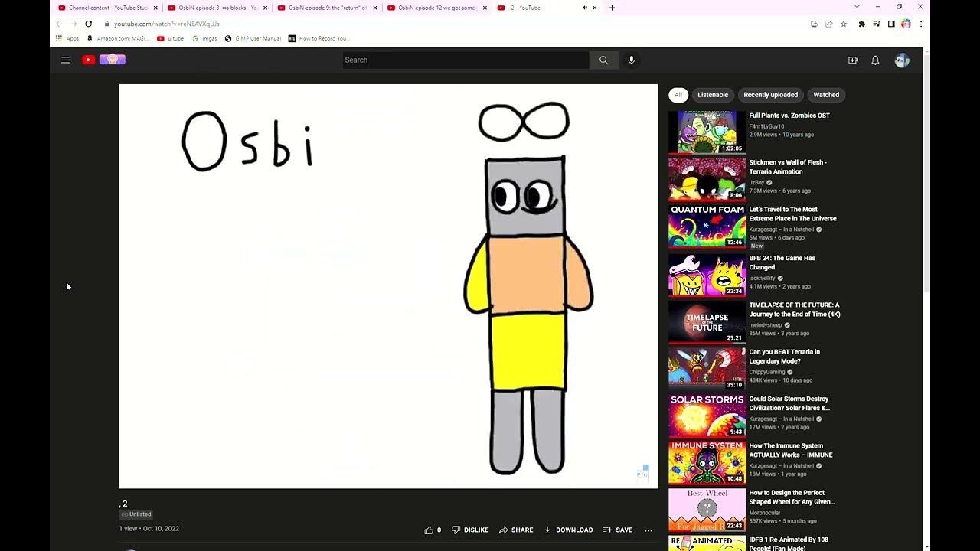Click the SAVE button
Screen dimensions: 980x551
[x=617, y=530]
